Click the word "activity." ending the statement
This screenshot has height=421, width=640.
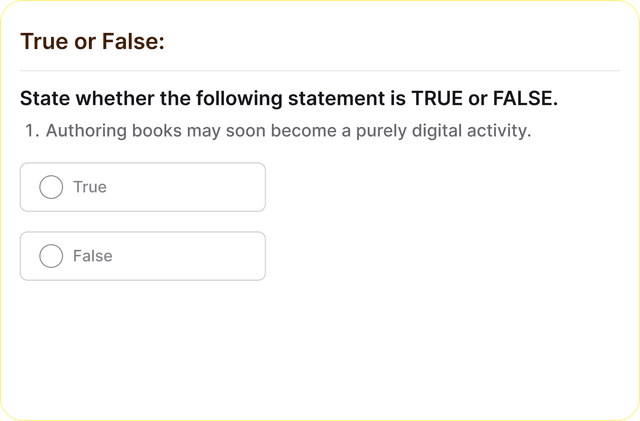coord(496,131)
